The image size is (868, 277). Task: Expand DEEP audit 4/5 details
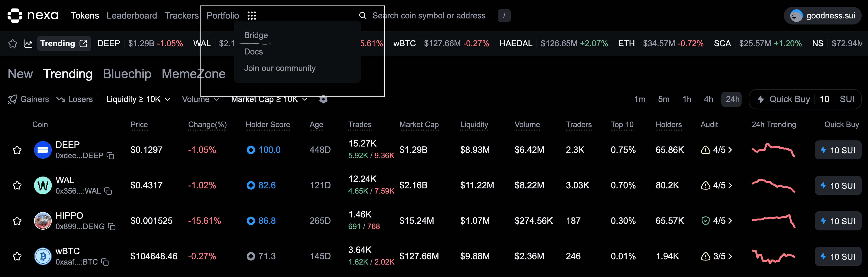pos(717,150)
